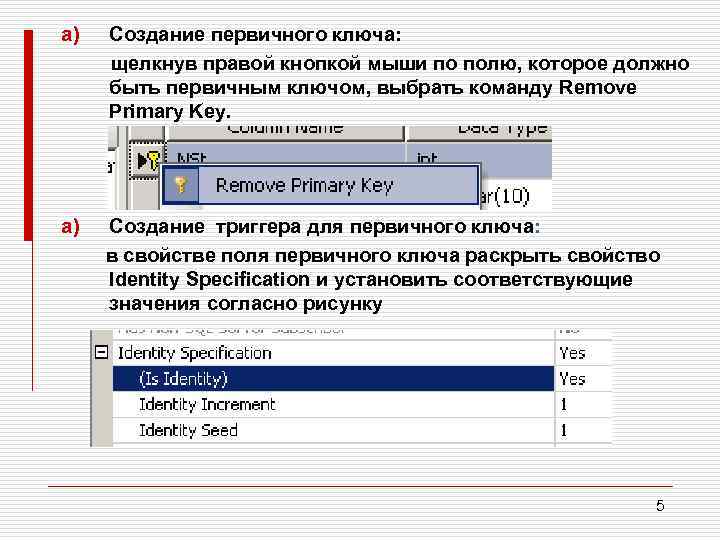Select the (Is Identity) property row
Image resolution: width=720 pixels, height=540 pixels.
(x=184, y=379)
